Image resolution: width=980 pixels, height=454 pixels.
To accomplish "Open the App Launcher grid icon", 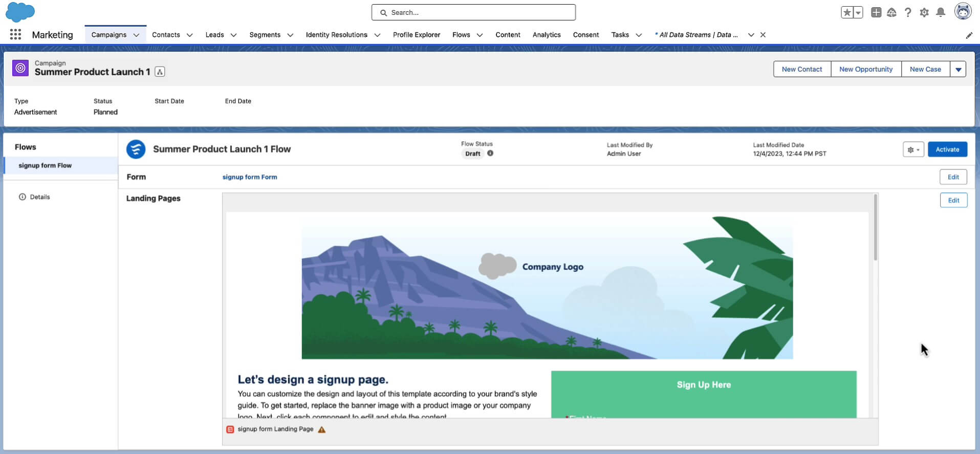I will [15, 34].
